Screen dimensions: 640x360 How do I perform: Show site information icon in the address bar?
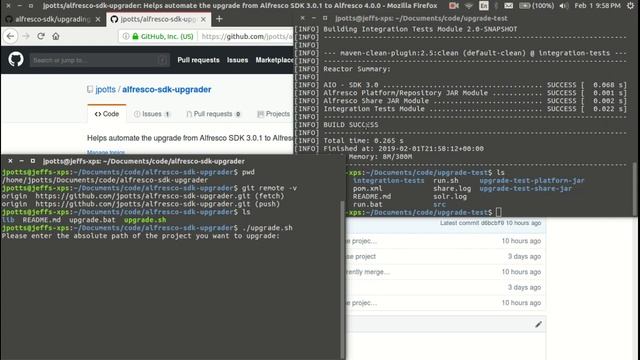click(126, 36)
